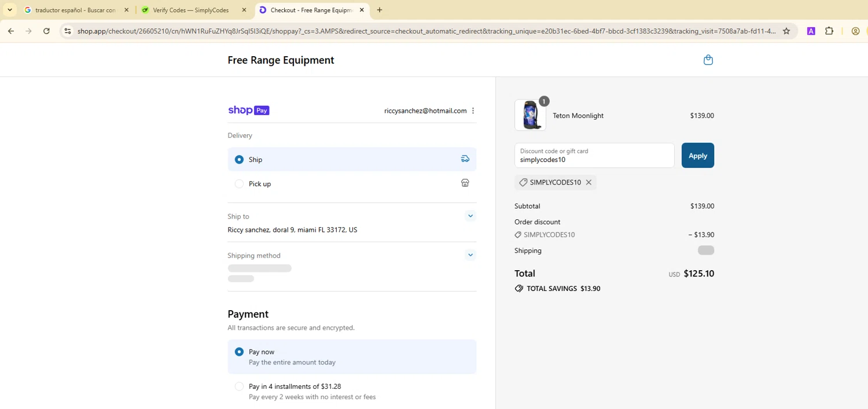Click the − $13.90 discount amount
The image size is (868, 409).
pos(701,235)
